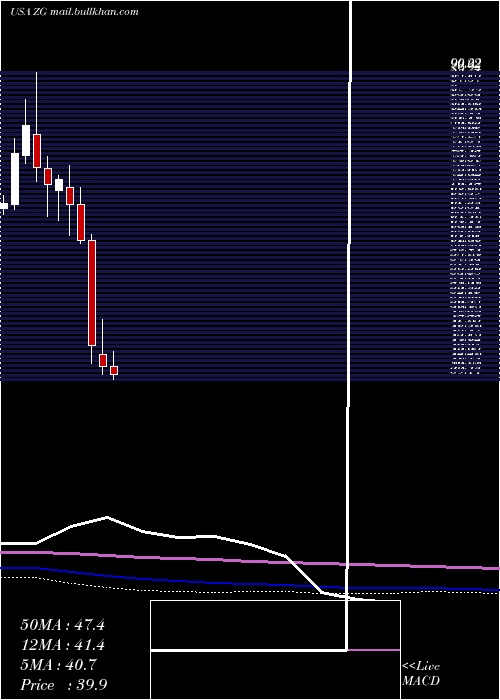Click the '5MA : 40.7' label
Screen dimensions: 500x700
coord(58,665)
